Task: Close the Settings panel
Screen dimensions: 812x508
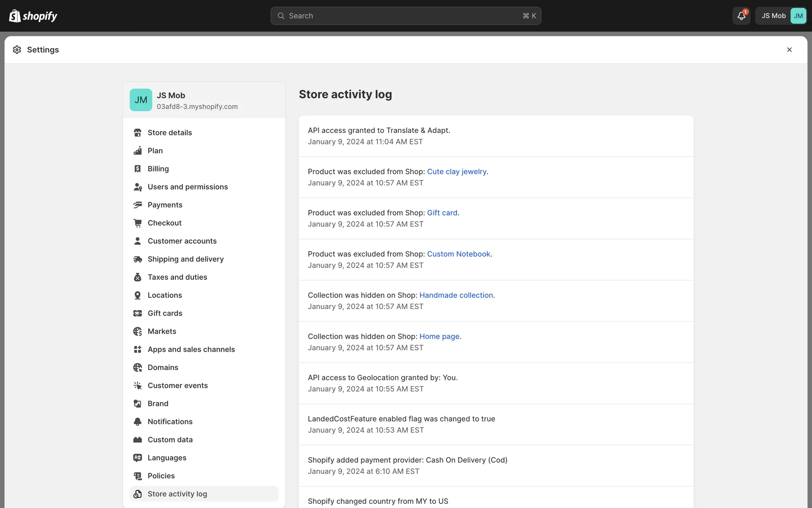Action: coord(789,50)
